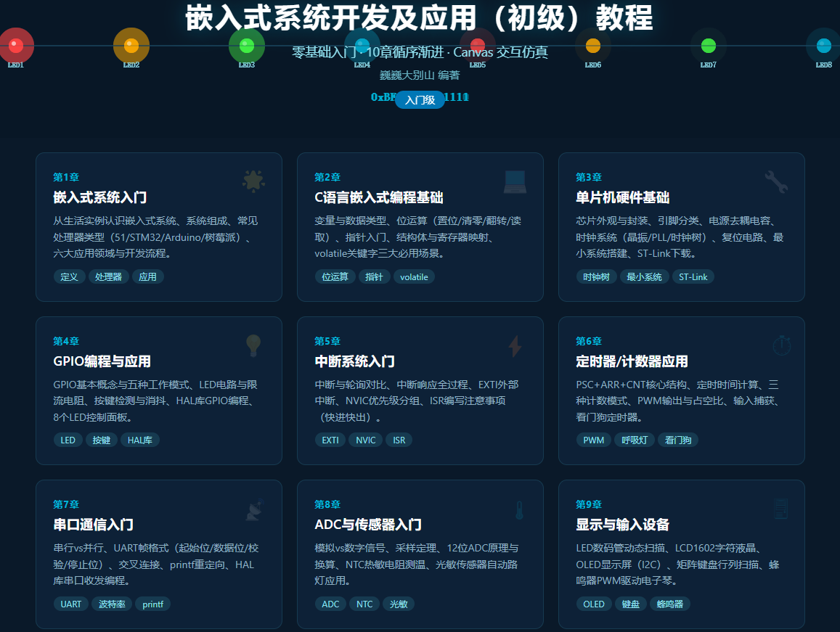Click the 光敏 tag
This screenshot has width=840, height=632.
click(399, 604)
